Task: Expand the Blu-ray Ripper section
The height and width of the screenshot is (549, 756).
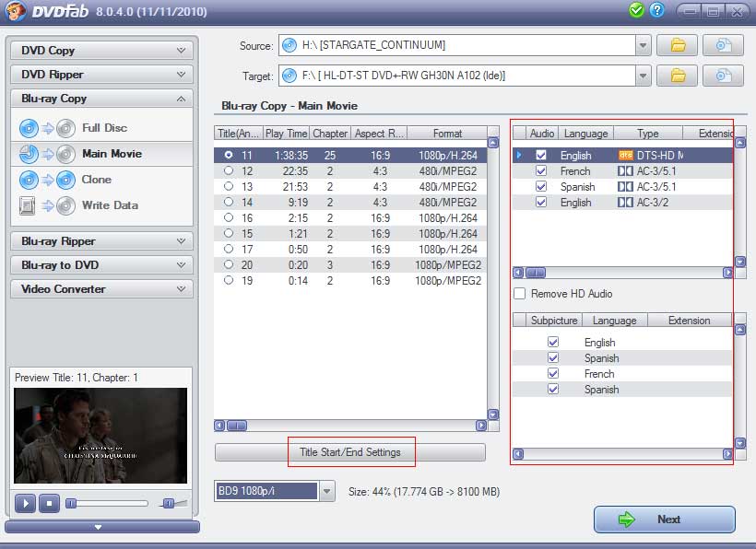Action: (x=101, y=240)
